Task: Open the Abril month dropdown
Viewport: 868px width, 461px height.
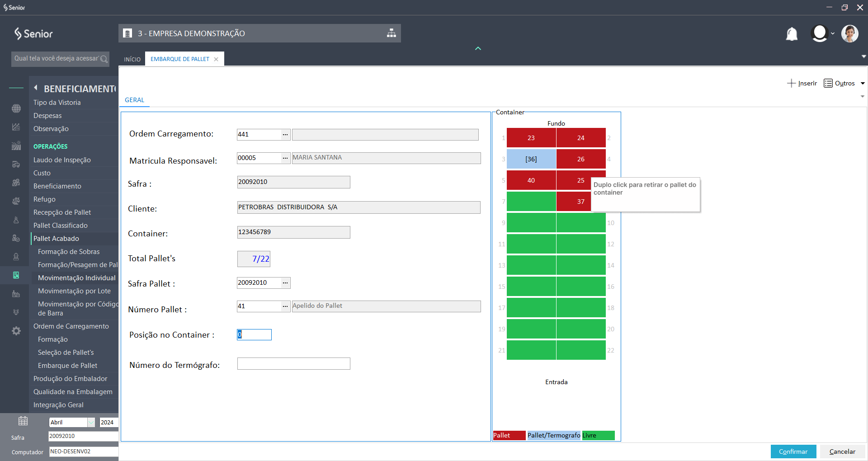Action: pos(91,423)
